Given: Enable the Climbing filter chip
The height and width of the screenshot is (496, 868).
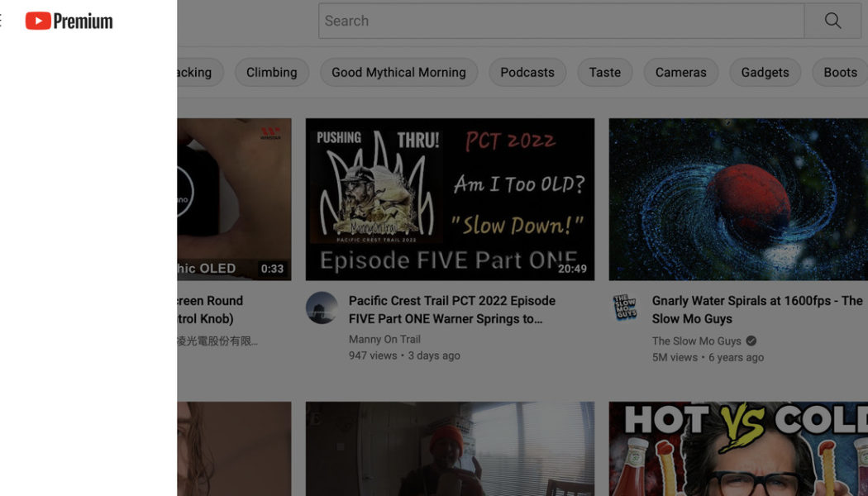Looking at the screenshot, I should point(272,72).
